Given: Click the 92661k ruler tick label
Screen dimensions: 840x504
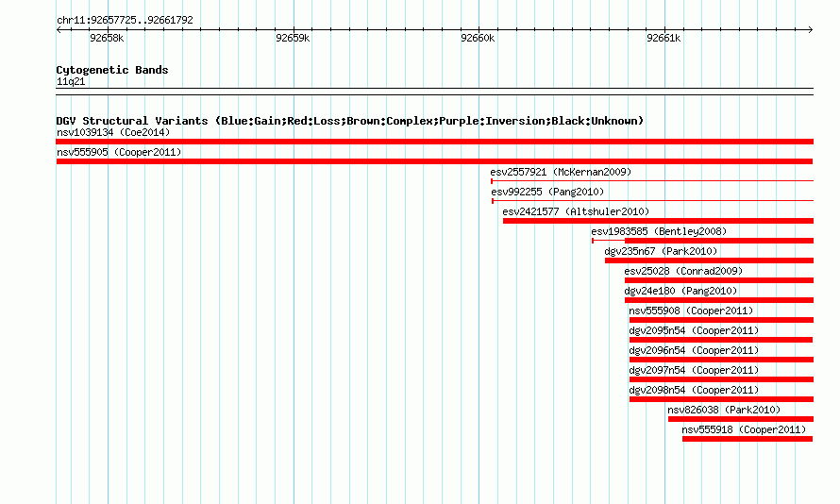Looking at the screenshot, I should pos(664,38).
